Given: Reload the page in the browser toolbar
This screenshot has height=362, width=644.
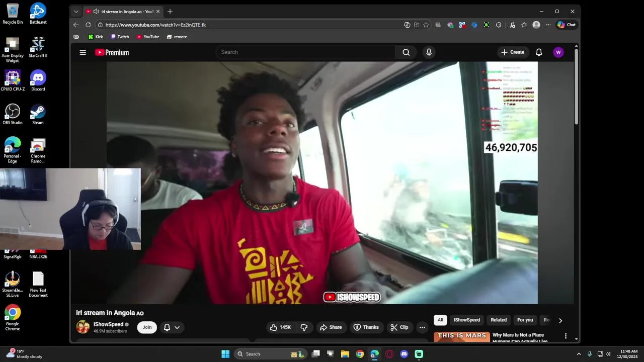Looking at the screenshot, I should tap(88, 25).
